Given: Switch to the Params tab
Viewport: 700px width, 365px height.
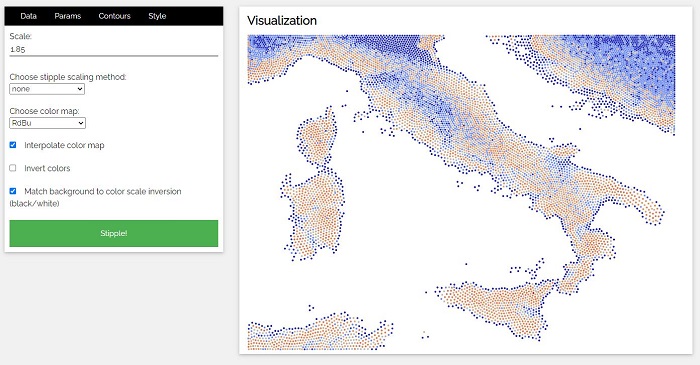Looking at the screenshot, I should 67,16.
